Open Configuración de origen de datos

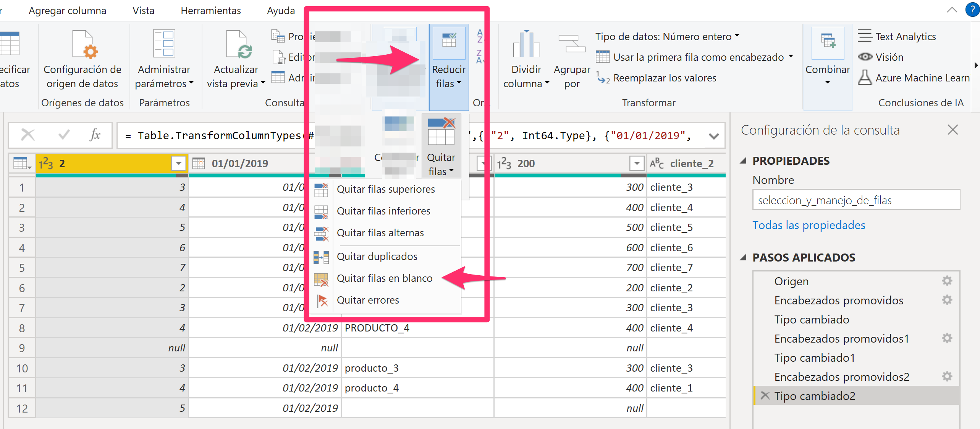(82, 60)
